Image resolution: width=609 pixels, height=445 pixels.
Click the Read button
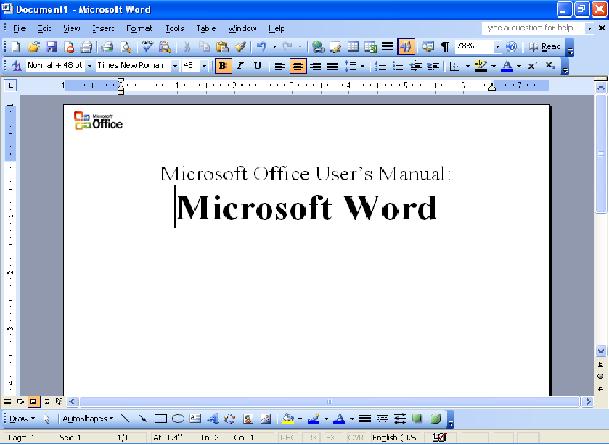(x=545, y=47)
